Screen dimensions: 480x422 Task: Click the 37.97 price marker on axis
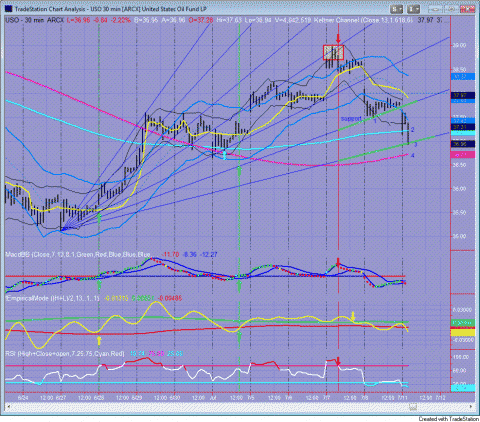click(463, 96)
